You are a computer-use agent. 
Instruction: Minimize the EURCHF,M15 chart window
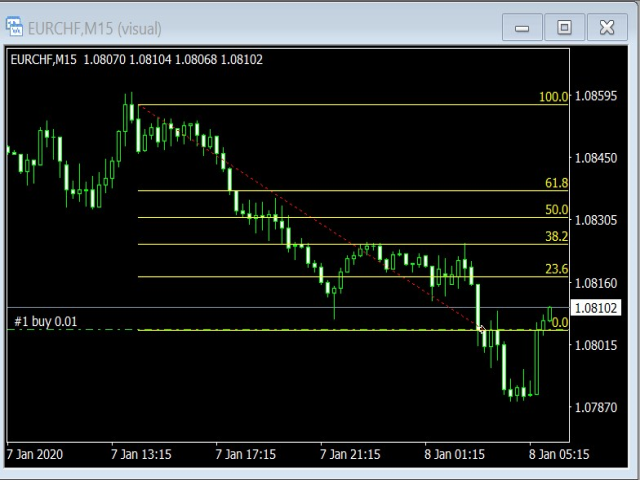click(x=522, y=27)
